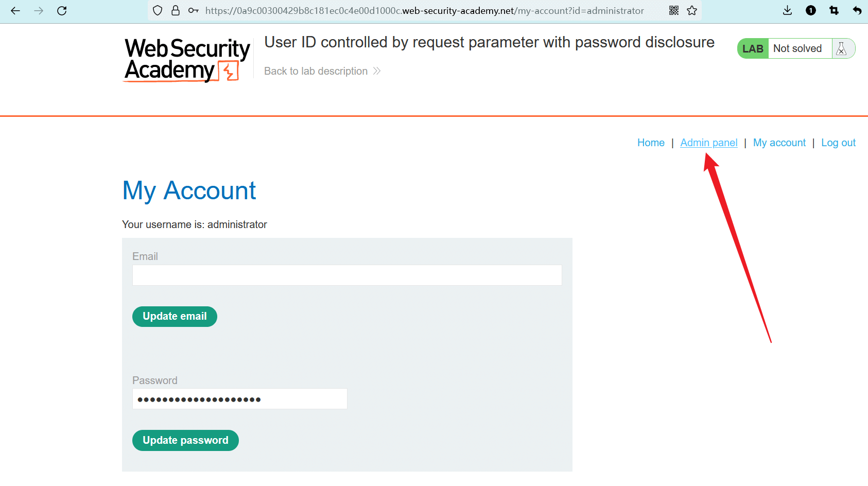Viewport: 868px width, 486px height.
Task: Click the screenshot crop icon in toolbar
Action: [834, 11]
